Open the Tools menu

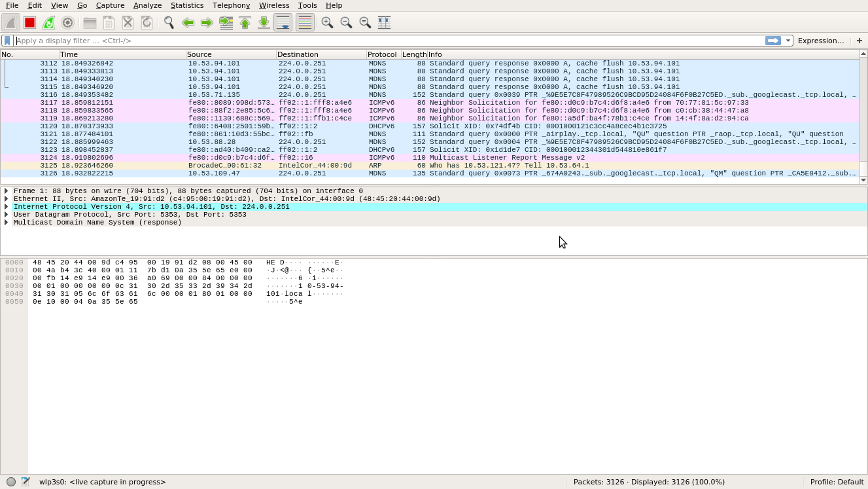tap(307, 5)
